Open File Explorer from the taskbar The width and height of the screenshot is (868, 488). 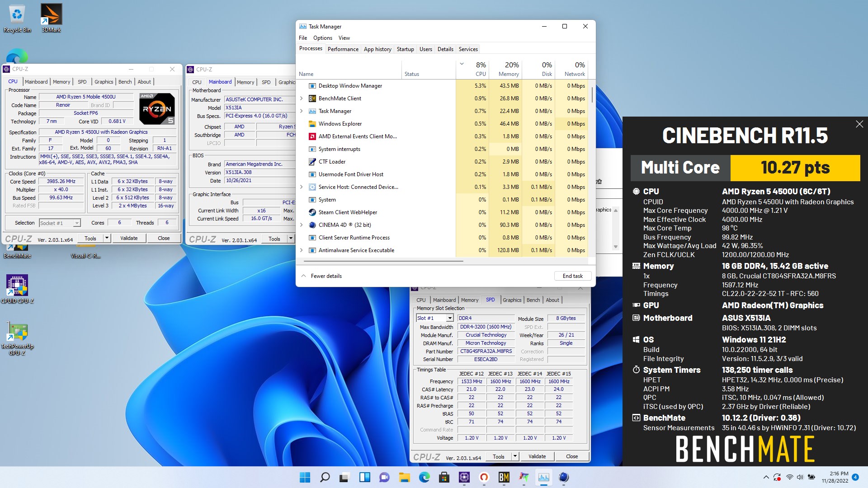pyautogui.click(x=404, y=477)
